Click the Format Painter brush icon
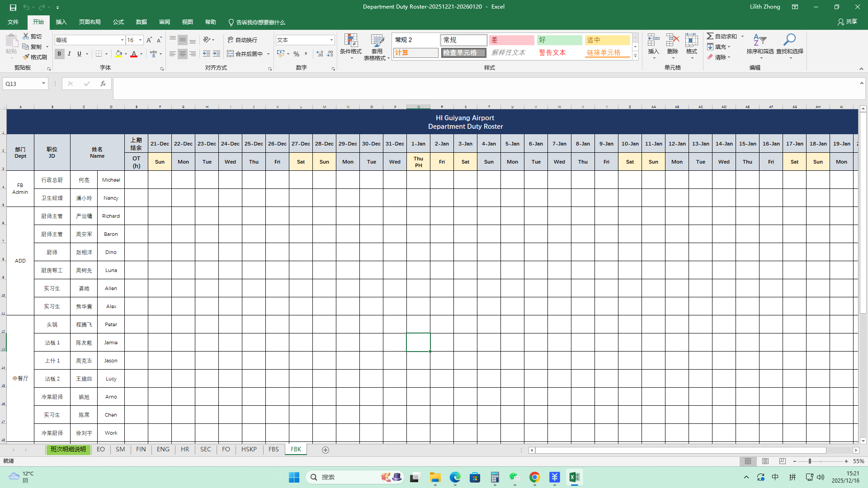 [26, 57]
